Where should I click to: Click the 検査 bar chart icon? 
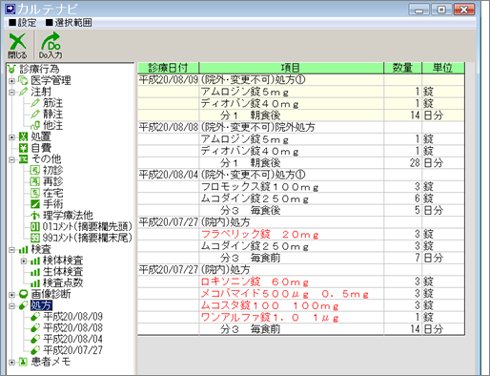(23, 249)
